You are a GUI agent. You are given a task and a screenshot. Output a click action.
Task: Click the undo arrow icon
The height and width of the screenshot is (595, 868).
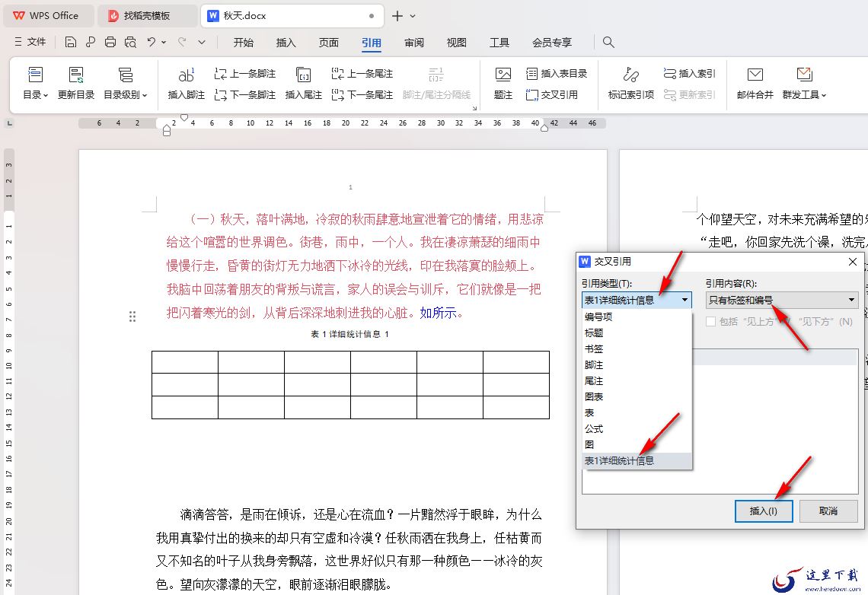[151, 42]
